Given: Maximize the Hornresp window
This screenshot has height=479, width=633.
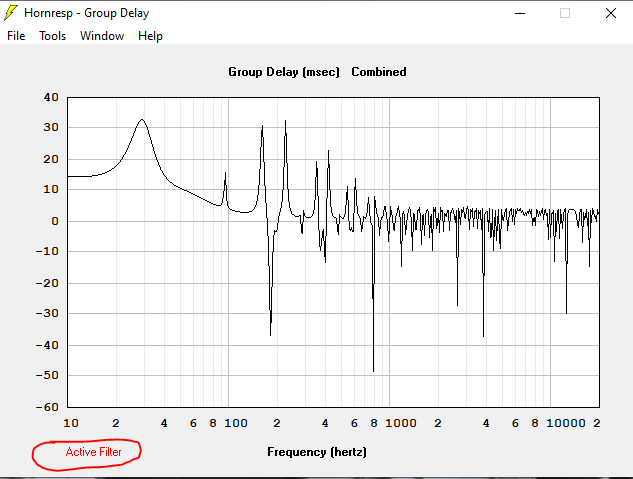Looking at the screenshot, I should click(565, 13).
